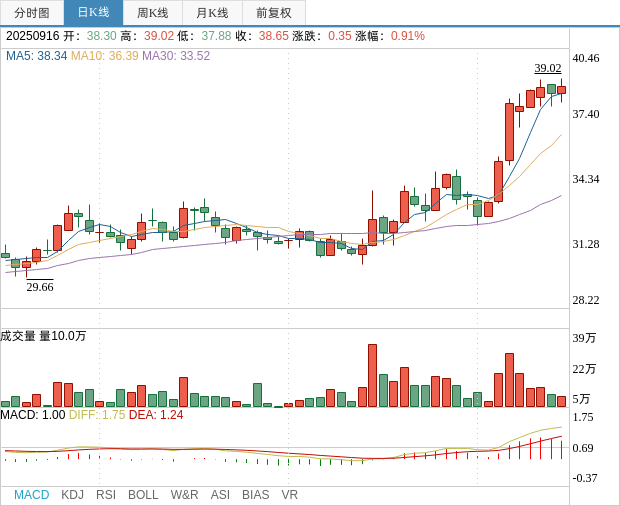
Task: Click the closing price 38.65
Action: 274,36
